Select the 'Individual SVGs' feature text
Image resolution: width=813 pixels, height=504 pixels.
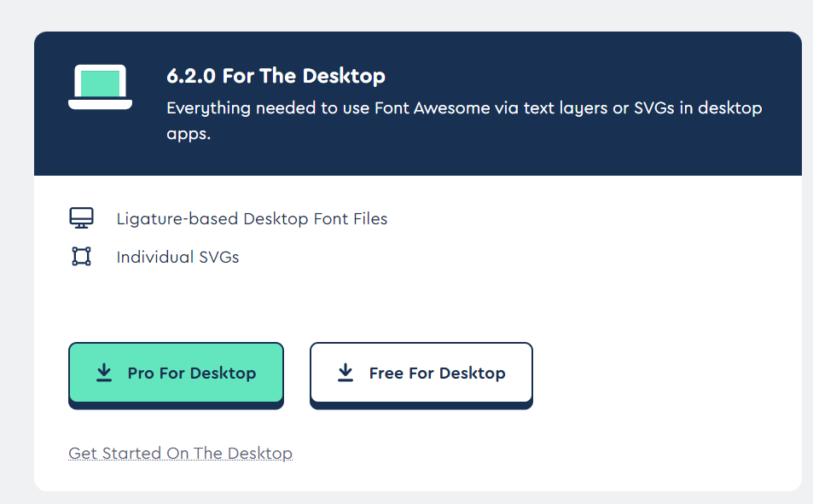click(177, 258)
